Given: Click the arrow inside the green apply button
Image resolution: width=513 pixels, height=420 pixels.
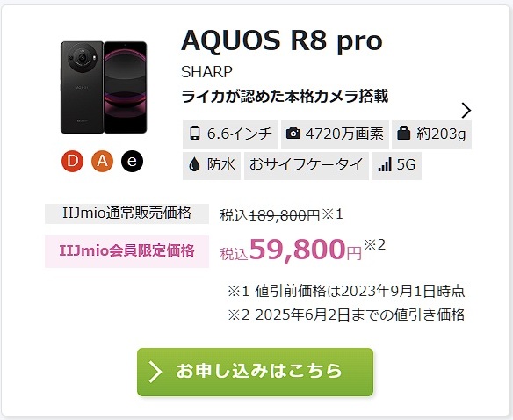Looking at the screenshot, I should point(155,372).
